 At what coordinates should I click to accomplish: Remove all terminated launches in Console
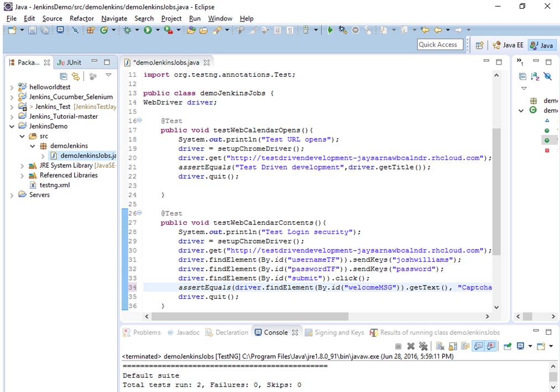pyautogui.click(x=423, y=346)
